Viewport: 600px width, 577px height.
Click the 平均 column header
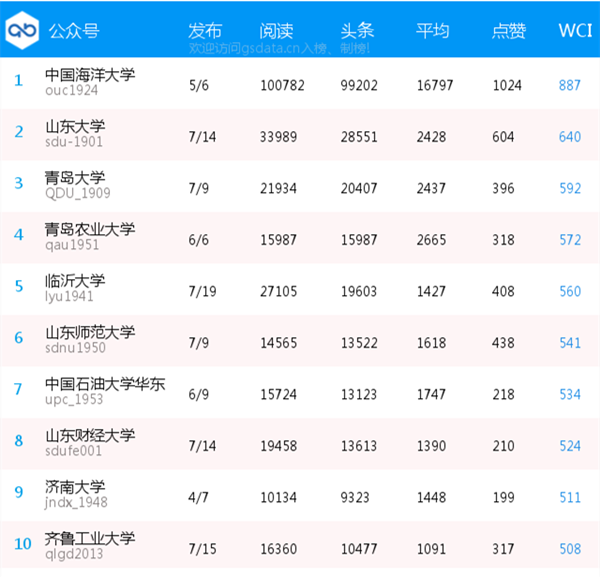432,31
